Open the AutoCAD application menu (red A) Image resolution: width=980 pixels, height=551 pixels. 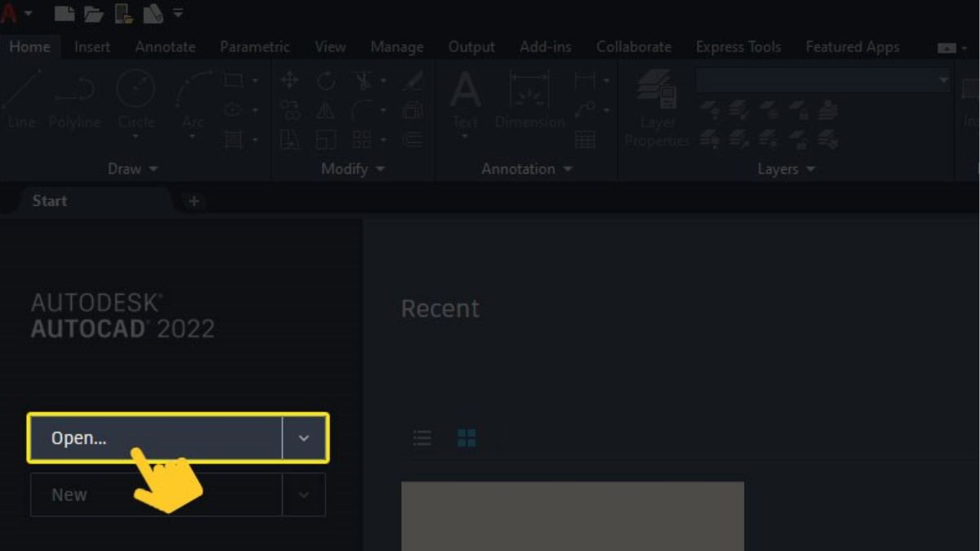click(x=10, y=14)
